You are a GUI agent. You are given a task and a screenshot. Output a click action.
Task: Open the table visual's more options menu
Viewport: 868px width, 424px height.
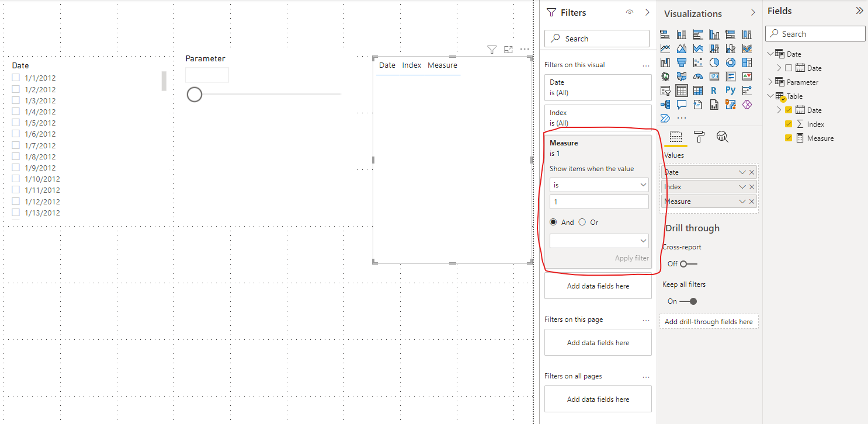[524, 49]
